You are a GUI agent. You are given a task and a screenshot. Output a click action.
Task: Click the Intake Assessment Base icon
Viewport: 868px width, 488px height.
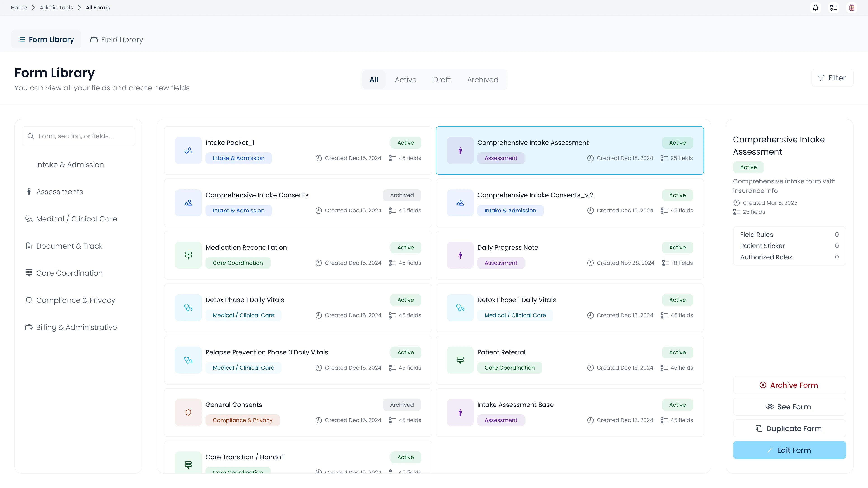[460, 413]
